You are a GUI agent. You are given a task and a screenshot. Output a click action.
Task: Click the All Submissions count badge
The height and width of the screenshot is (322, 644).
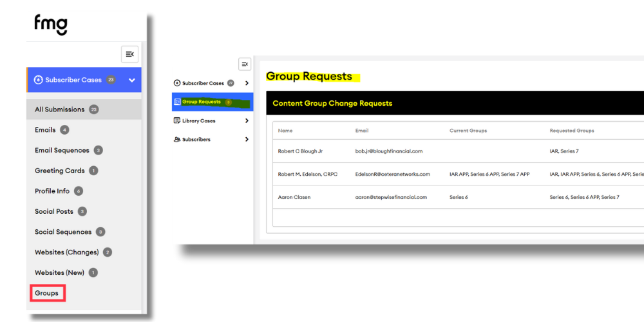coord(94,109)
